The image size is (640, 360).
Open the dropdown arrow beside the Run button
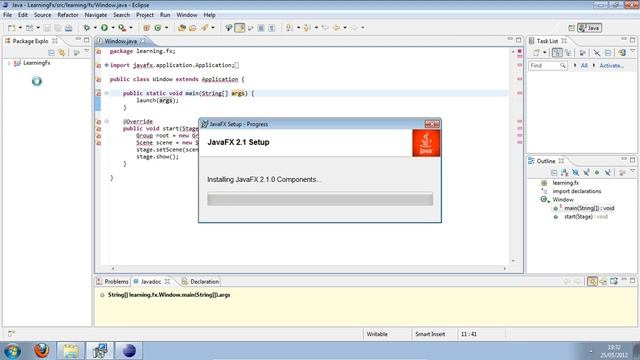(x=113, y=28)
